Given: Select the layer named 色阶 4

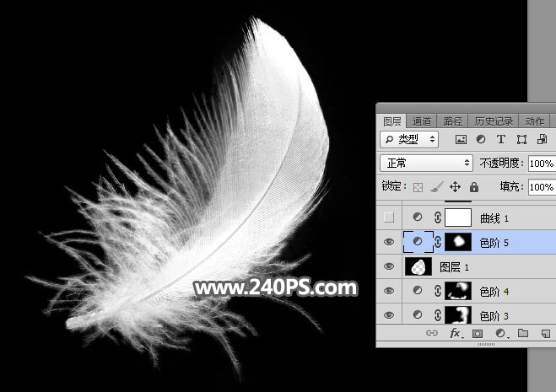Looking at the screenshot, I should coord(494,292).
